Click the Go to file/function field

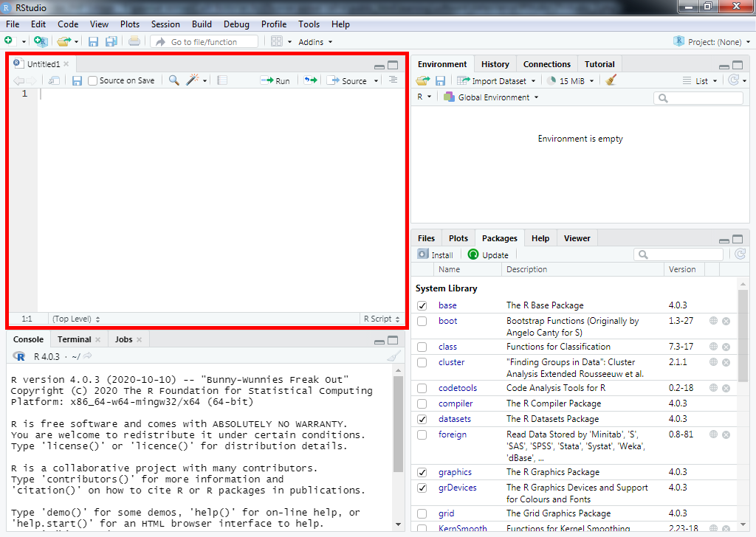click(204, 42)
